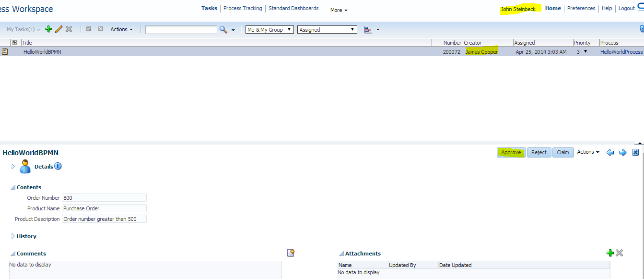Click the gray X Remove attachment icon
The image size is (644, 279).
click(x=619, y=253)
